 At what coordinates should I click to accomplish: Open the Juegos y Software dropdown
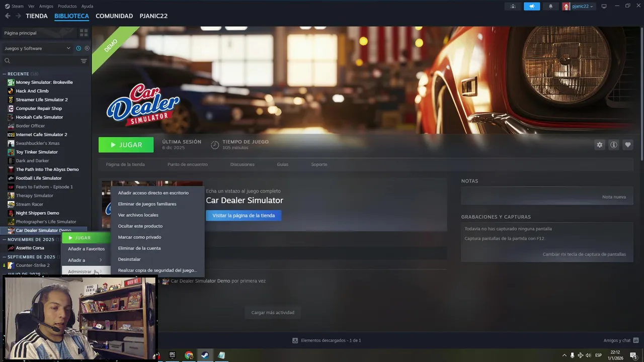(38, 48)
